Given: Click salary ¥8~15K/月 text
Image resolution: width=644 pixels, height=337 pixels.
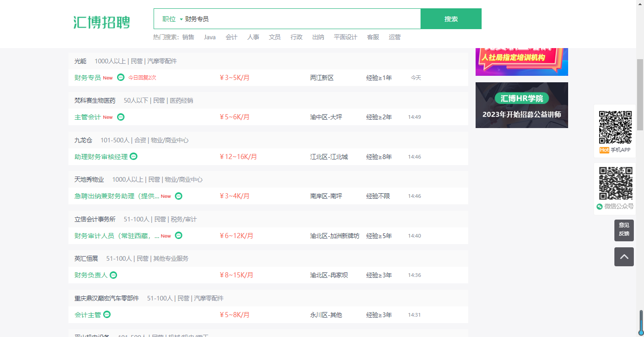Looking at the screenshot, I should [236, 275].
